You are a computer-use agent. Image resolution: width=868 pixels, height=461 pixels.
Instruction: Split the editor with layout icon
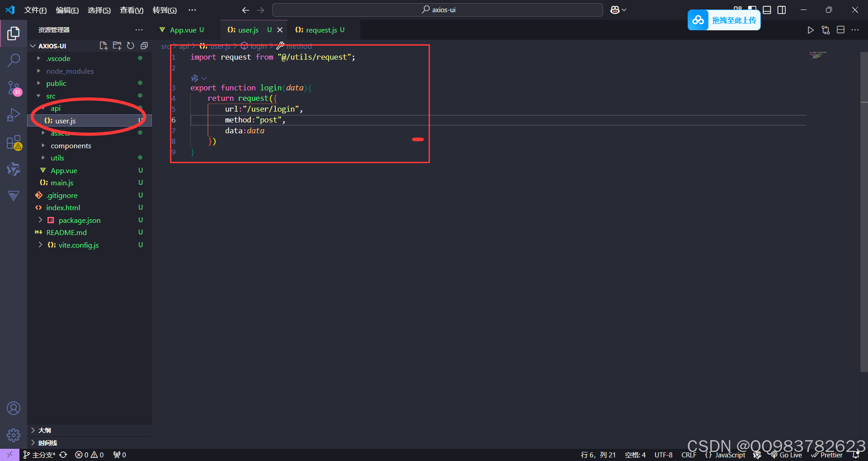[x=840, y=30]
